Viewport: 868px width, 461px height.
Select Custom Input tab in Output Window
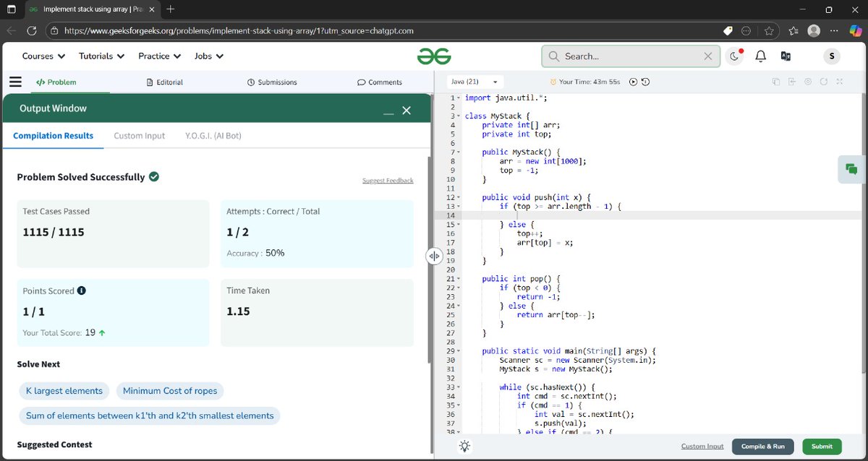[140, 136]
